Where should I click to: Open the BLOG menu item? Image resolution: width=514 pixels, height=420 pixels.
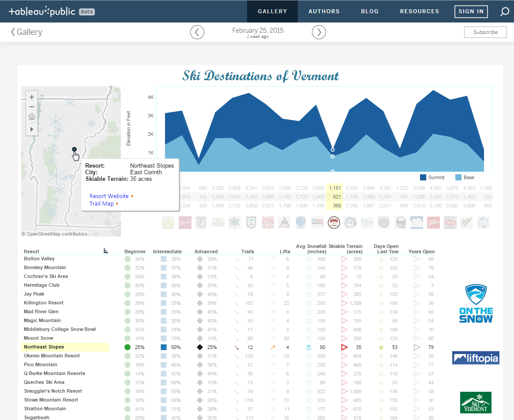coord(370,11)
